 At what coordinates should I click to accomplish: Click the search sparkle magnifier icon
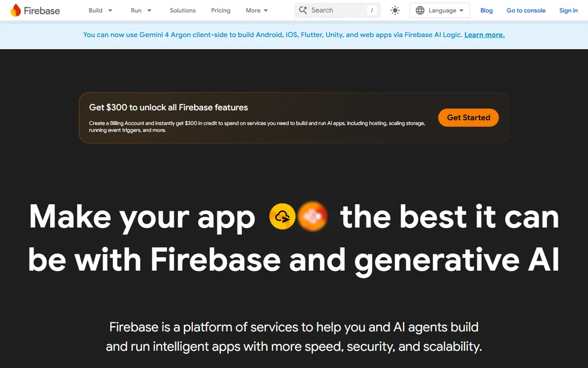coord(303,10)
